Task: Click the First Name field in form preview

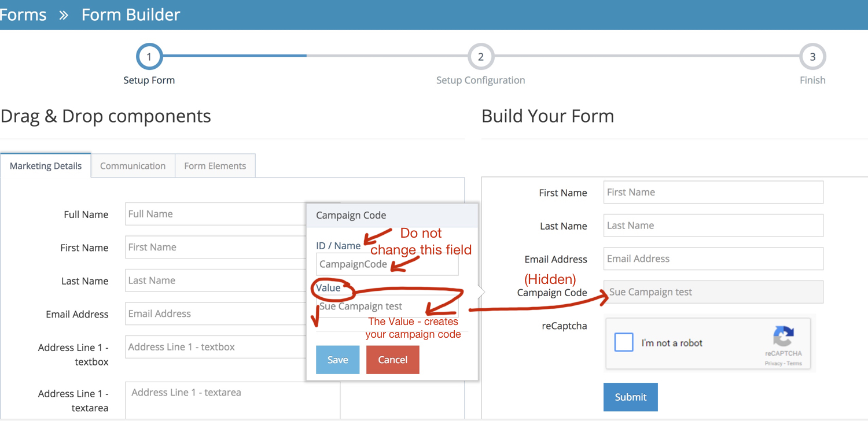Action: pos(713,192)
